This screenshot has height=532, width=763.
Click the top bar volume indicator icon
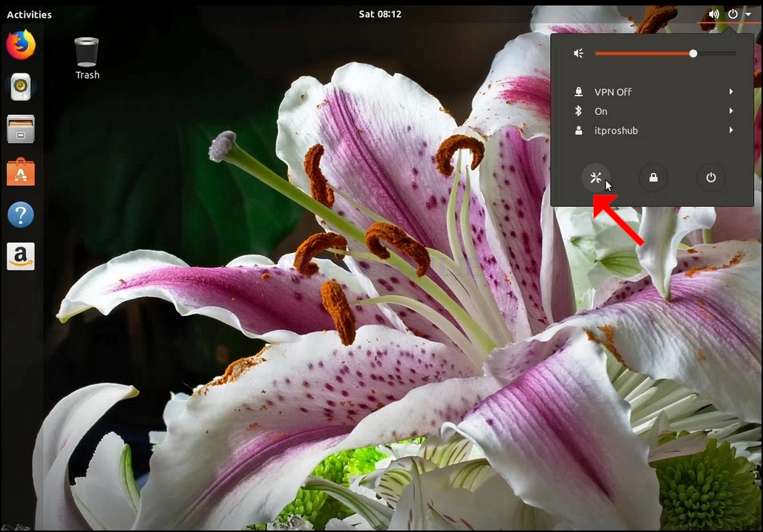coord(714,14)
